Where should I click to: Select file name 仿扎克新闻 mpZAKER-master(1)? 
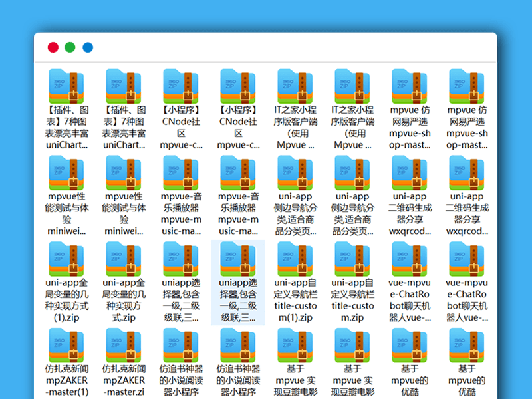pyautogui.click(x=67, y=380)
